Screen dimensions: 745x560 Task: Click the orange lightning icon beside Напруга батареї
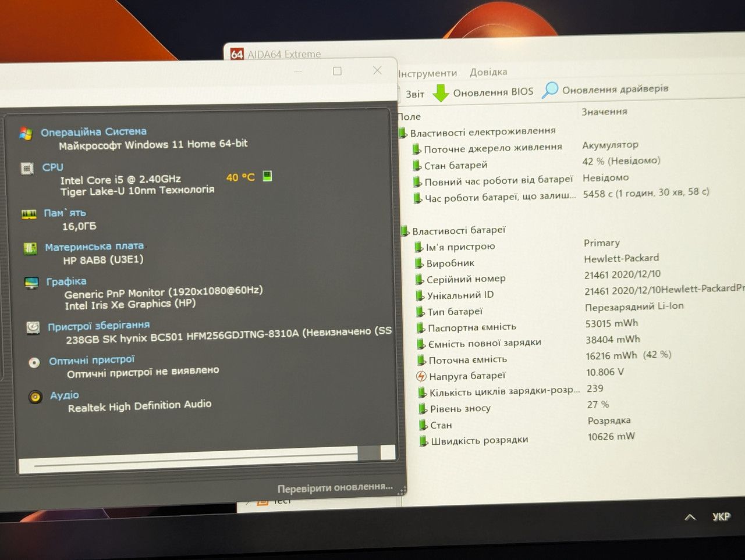click(421, 376)
